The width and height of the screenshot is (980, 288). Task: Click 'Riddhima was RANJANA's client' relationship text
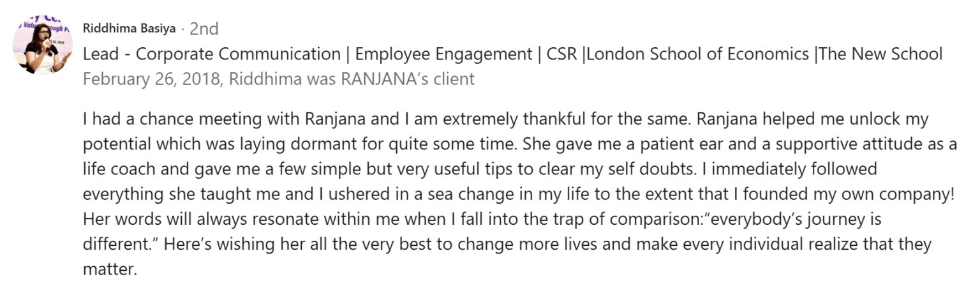point(352,79)
